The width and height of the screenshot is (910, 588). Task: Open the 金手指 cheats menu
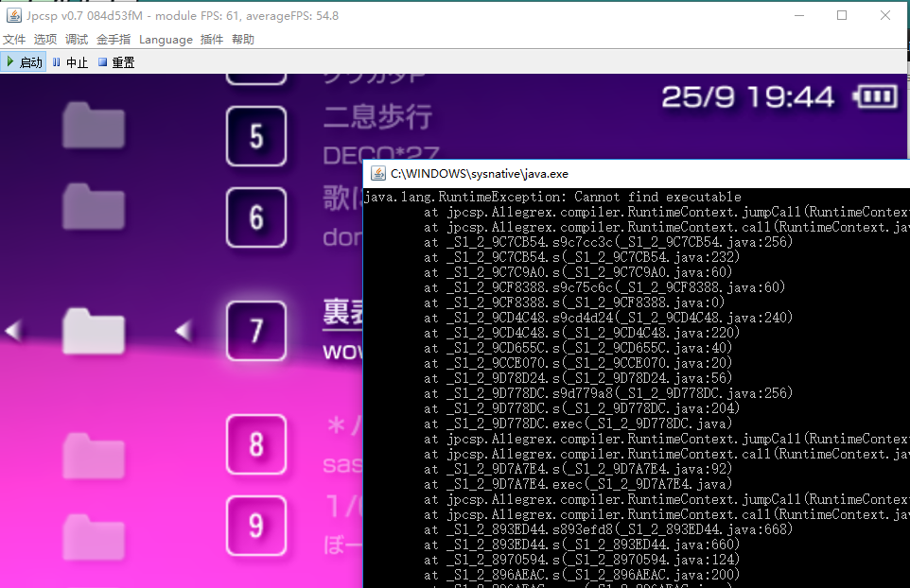tap(114, 40)
